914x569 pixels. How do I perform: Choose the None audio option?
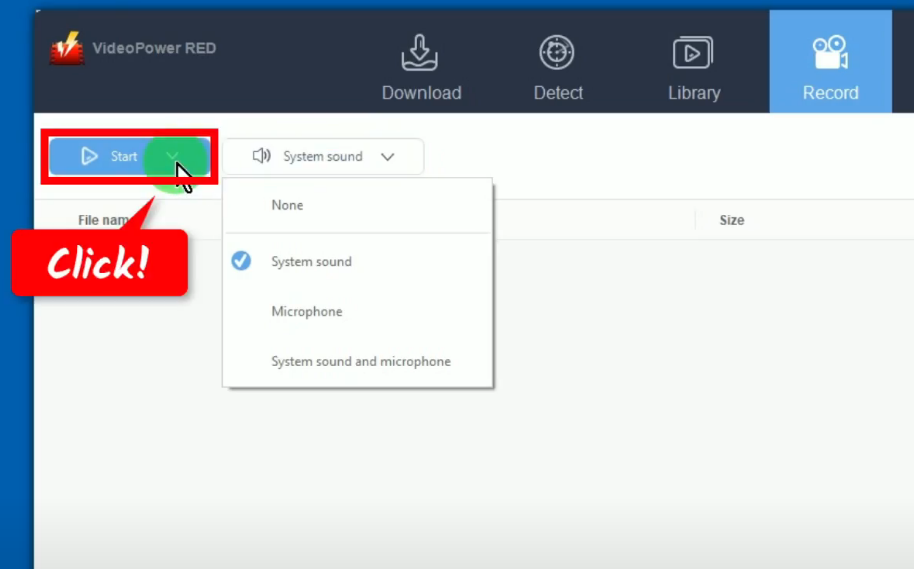pyautogui.click(x=287, y=205)
